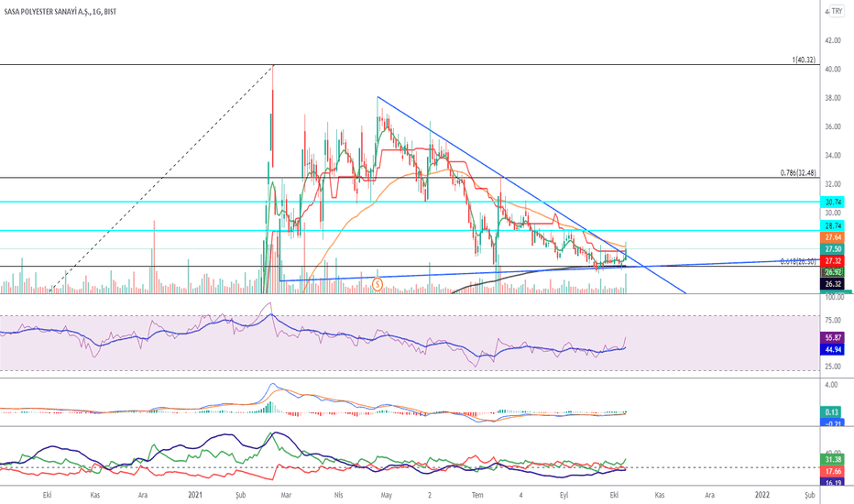Select the orange 27.64 moving average label
Screen dimensions: 854x504
point(833,237)
